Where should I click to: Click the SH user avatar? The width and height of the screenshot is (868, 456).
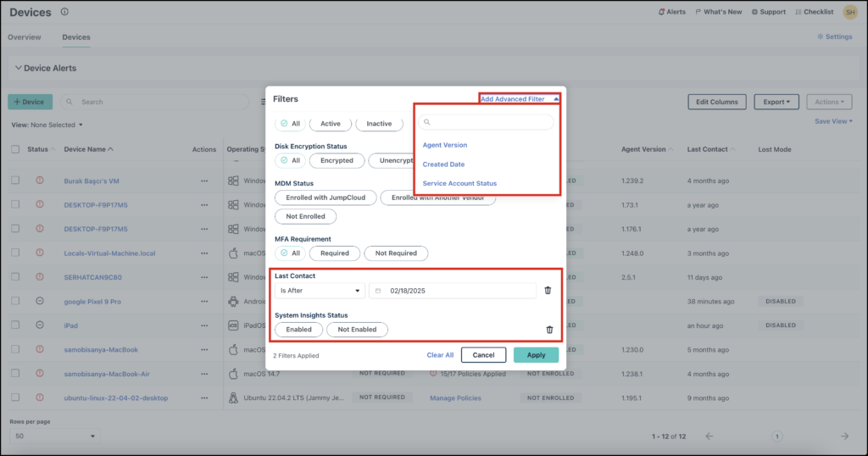pos(849,12)
